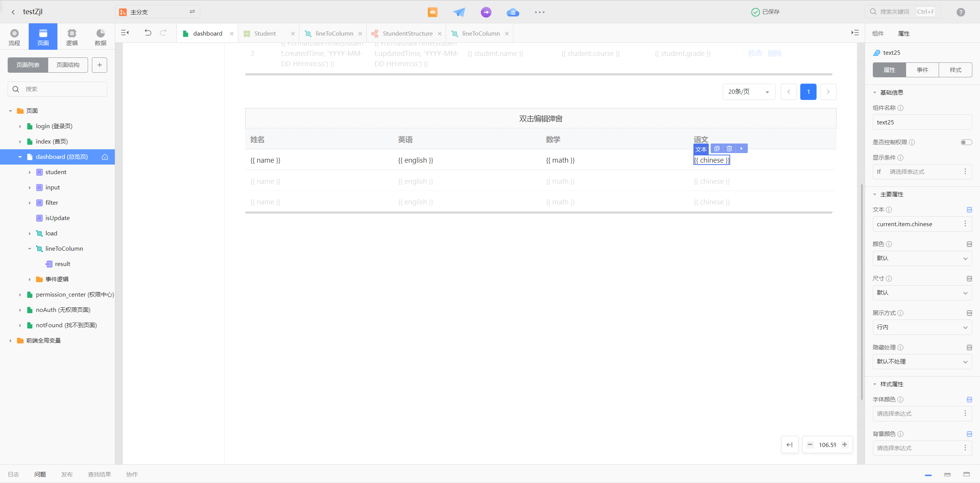980x483 pixels.
Task: Click the arrow icon in component toolbar
Action: (742, 148)
